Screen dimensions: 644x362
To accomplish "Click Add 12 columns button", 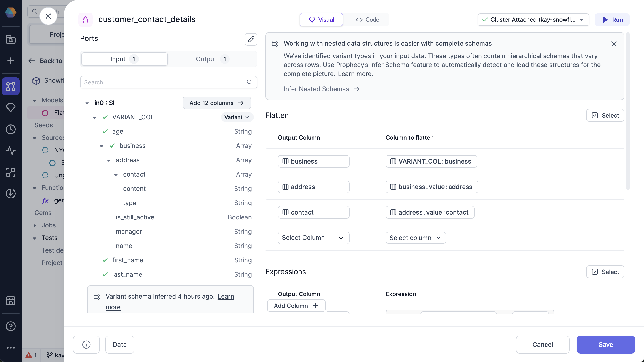I will pos(217,103).
